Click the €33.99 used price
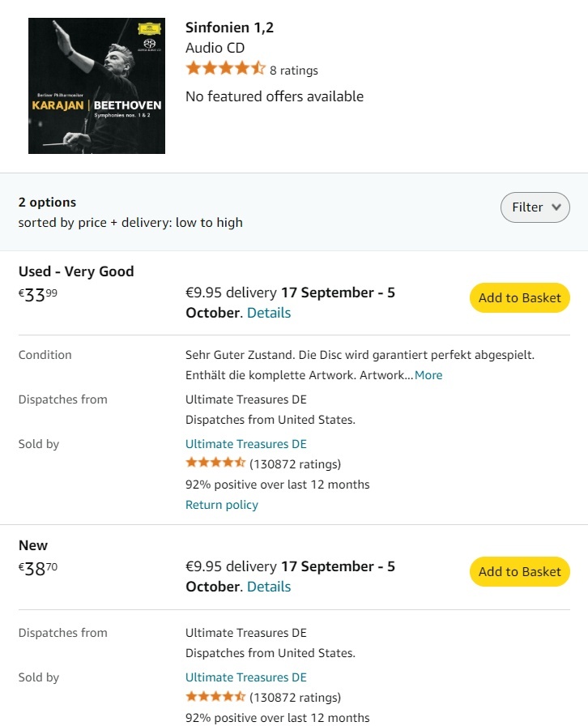Image resolution: width=588 pixels, height=726 pixels. [38, 295]
